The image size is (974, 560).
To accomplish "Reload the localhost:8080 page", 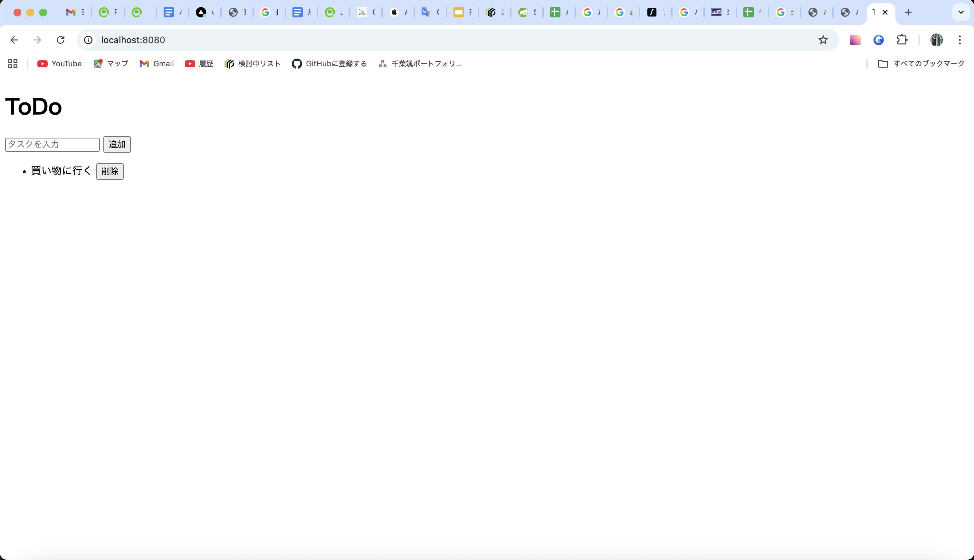I will [x=61, y=40].
